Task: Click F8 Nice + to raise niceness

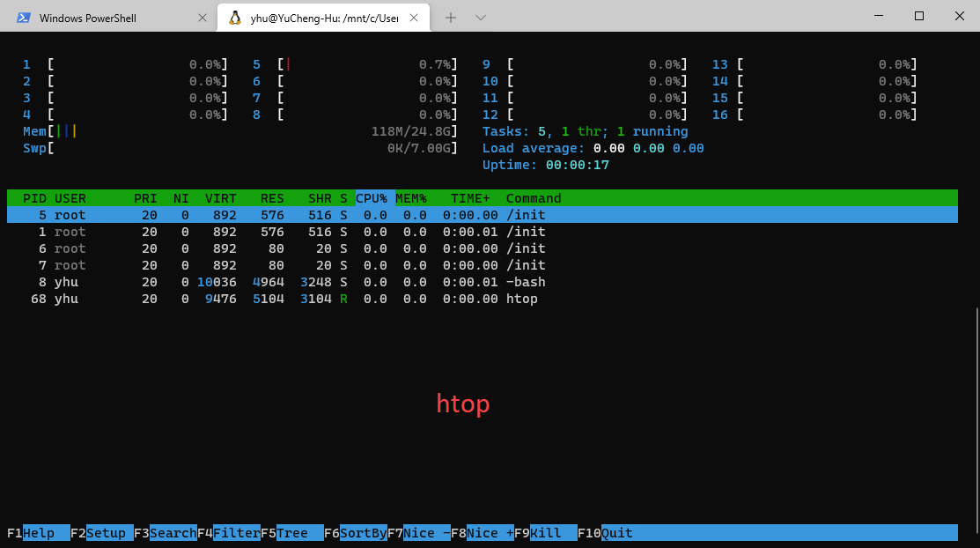Action: click(483, 533)
